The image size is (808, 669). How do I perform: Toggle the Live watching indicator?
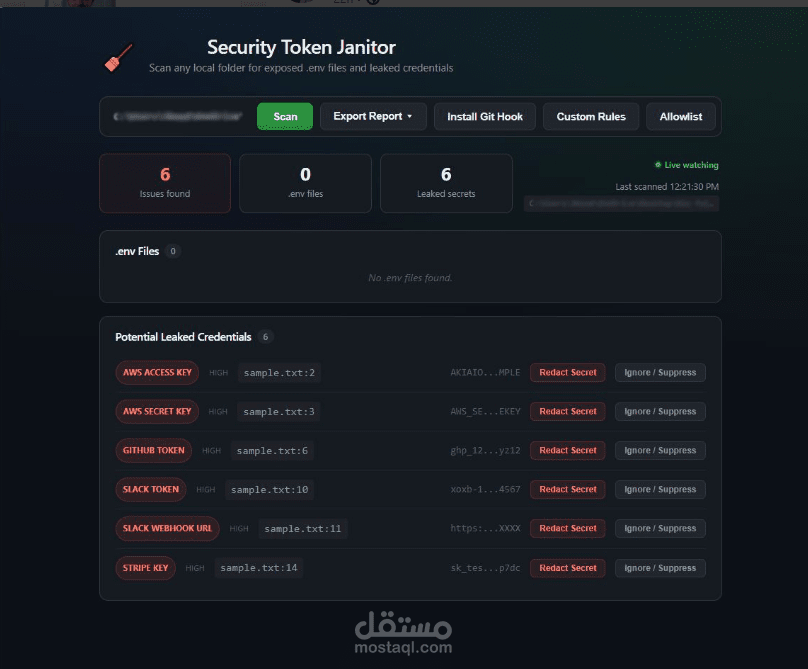coord(686,165)
